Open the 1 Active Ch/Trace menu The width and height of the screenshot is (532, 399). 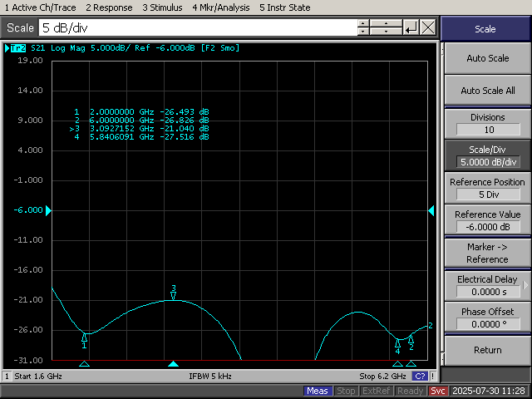point(40,7)
